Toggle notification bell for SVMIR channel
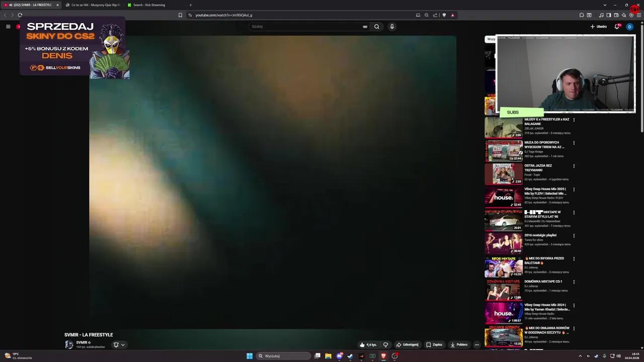This screenshot has height=362, width=644. [116, 344]
